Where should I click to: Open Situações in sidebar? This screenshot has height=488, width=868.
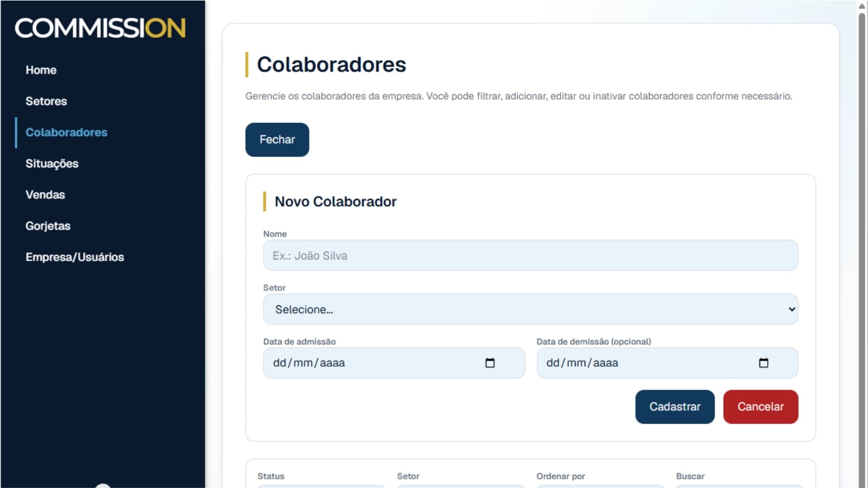[x=52, y=164]
